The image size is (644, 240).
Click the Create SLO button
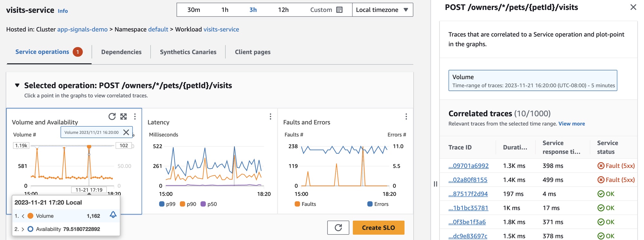tap(378, 228)
